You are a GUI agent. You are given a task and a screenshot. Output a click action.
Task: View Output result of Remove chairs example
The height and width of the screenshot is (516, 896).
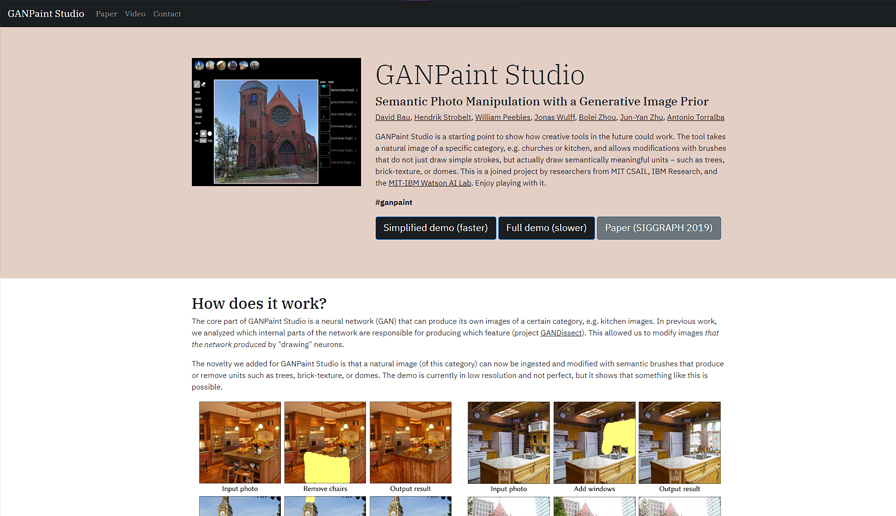410,442
